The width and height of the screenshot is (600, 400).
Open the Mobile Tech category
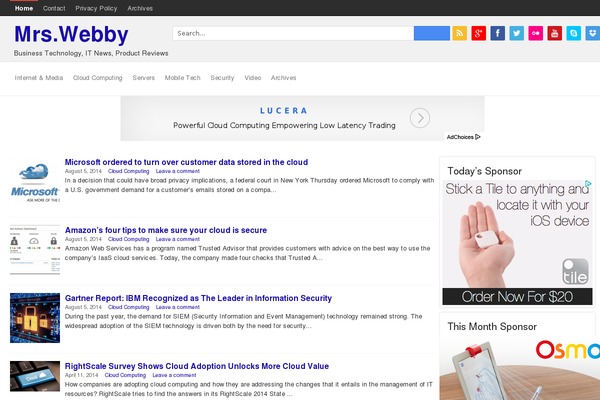coord(183,78)
